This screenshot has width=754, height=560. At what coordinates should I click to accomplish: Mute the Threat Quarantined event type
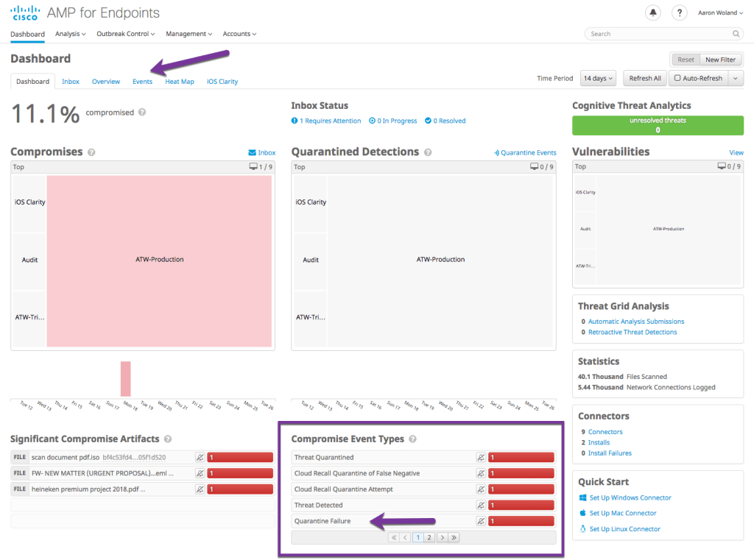(x=481, y=458)
